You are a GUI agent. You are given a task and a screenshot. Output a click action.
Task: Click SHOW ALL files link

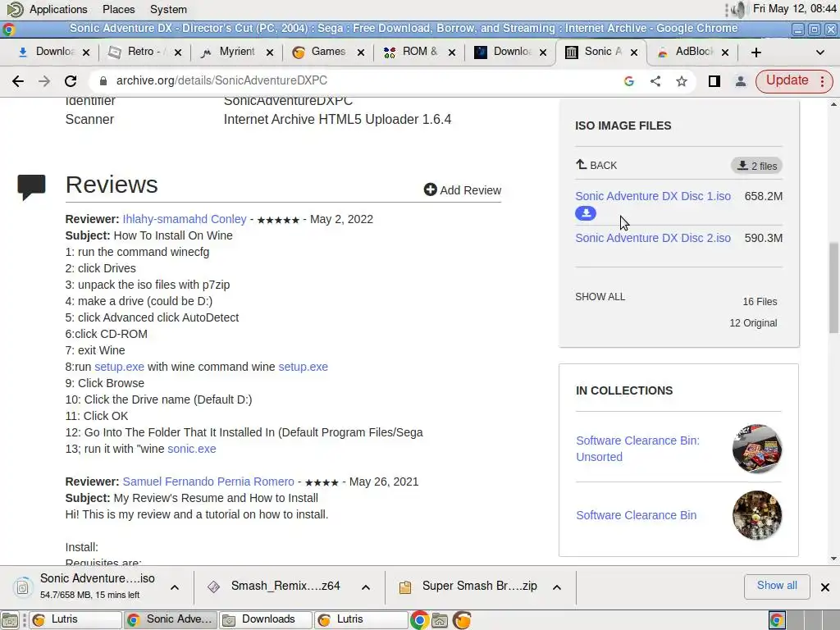pyautogui.click(x=600, y=297)
